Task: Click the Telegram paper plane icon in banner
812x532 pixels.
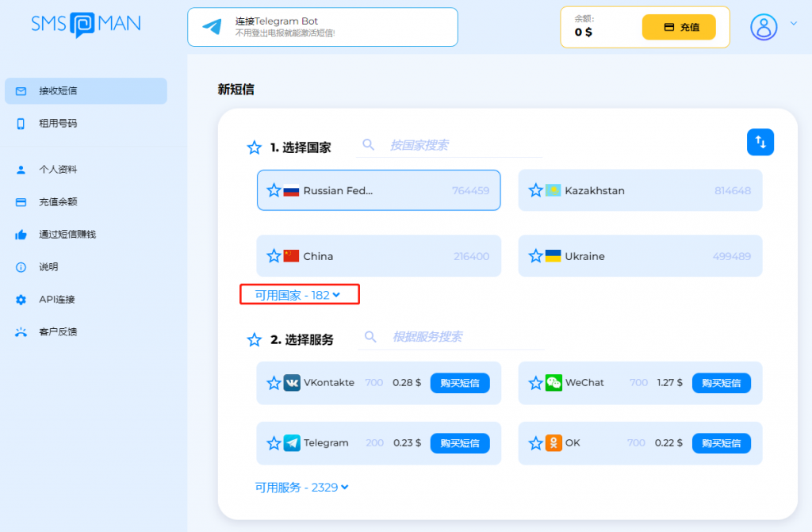Action: pos(213,26)
